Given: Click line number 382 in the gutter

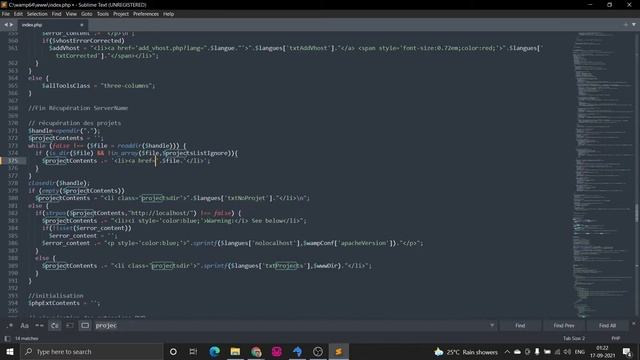Looking at the screenshot, I should pyautogui.click(x=13, y=213).
